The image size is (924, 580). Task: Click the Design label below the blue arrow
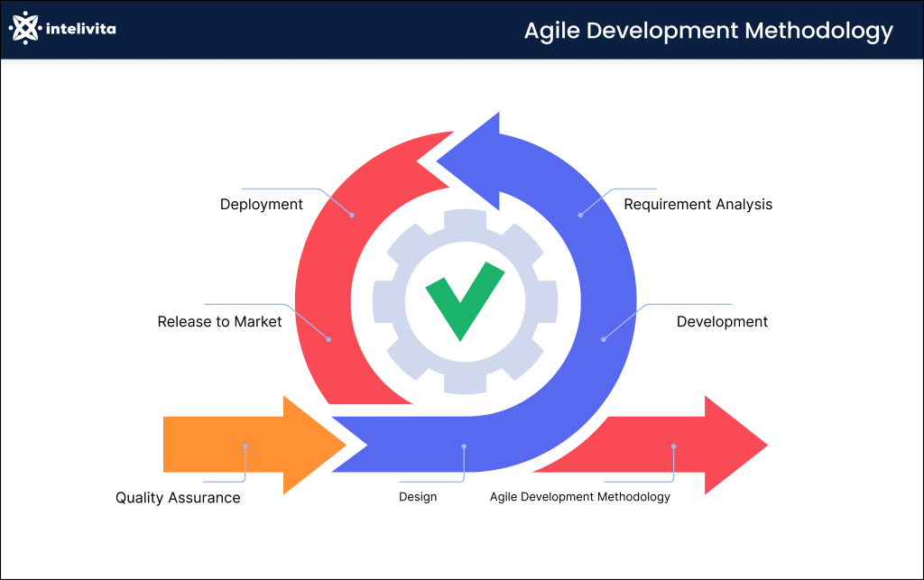tap(418, 496)
